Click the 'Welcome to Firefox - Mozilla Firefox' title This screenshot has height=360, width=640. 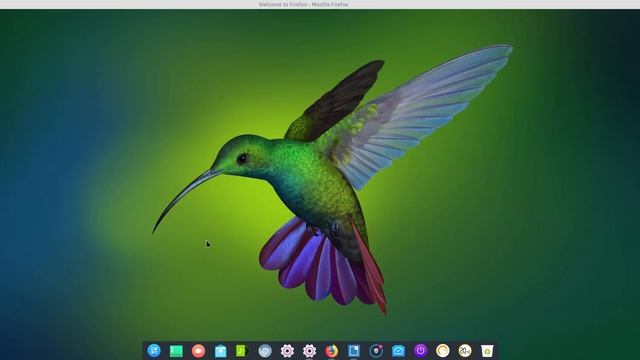303,4
